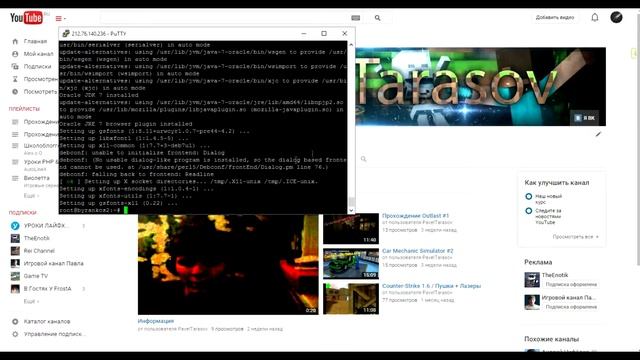This screenshot has width=640, height=360.
Task: Open the YouTube guide menu icon
Action: 60,18
